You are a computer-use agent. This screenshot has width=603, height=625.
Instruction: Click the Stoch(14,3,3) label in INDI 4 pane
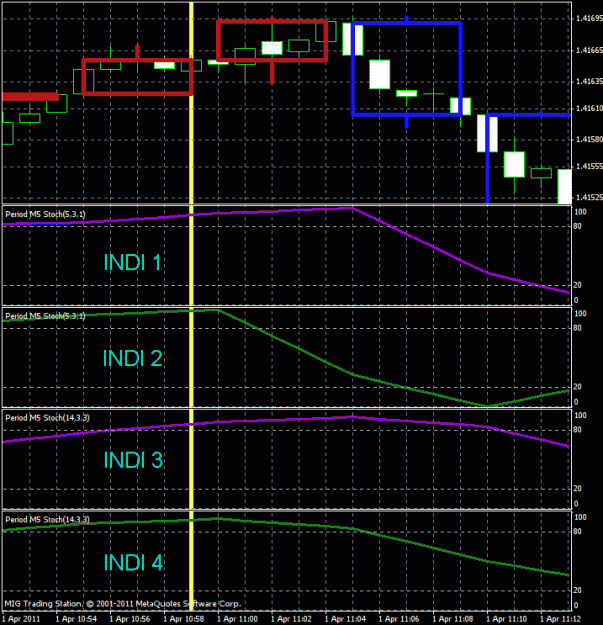(47, 519)
